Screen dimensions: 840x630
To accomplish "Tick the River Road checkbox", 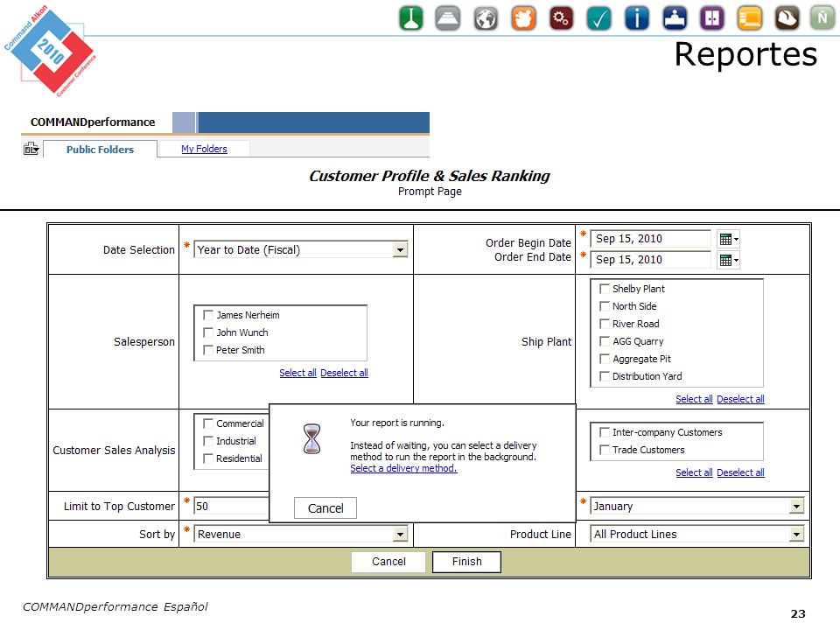I will 605,324.
